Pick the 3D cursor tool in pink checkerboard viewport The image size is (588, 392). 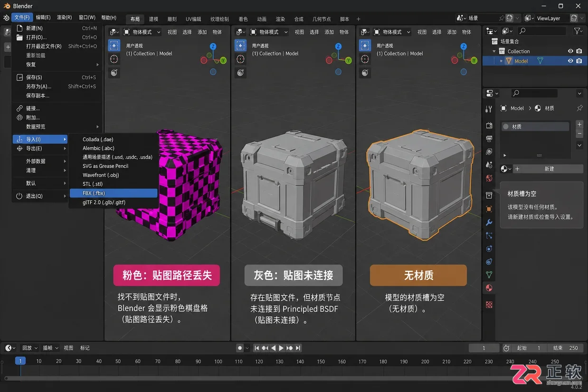pos(114,59)
